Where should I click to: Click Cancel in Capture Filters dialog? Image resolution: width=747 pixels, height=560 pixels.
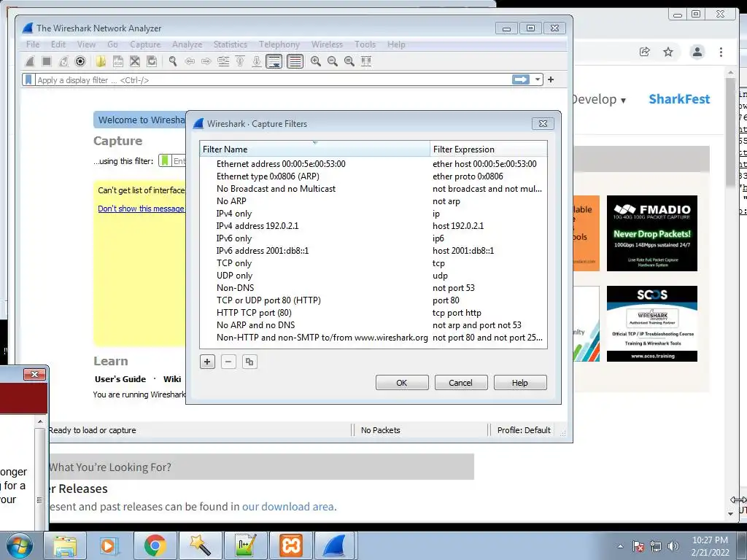tap(461, 382)
